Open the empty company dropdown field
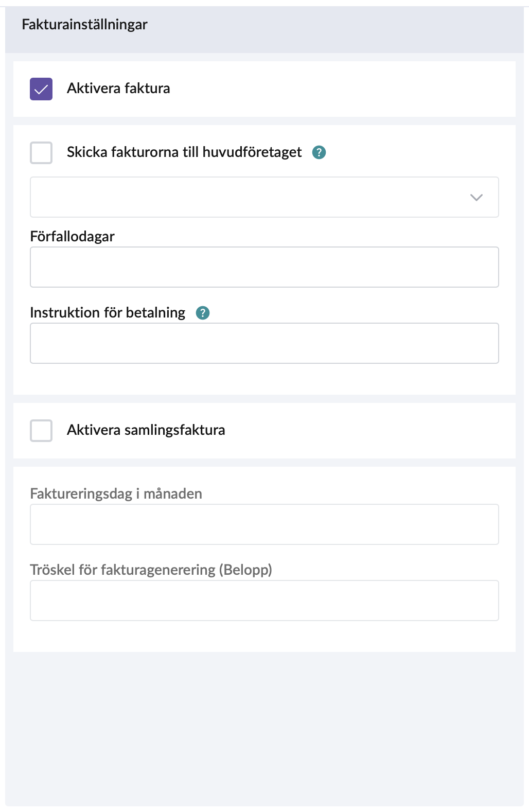 [247, 198]
